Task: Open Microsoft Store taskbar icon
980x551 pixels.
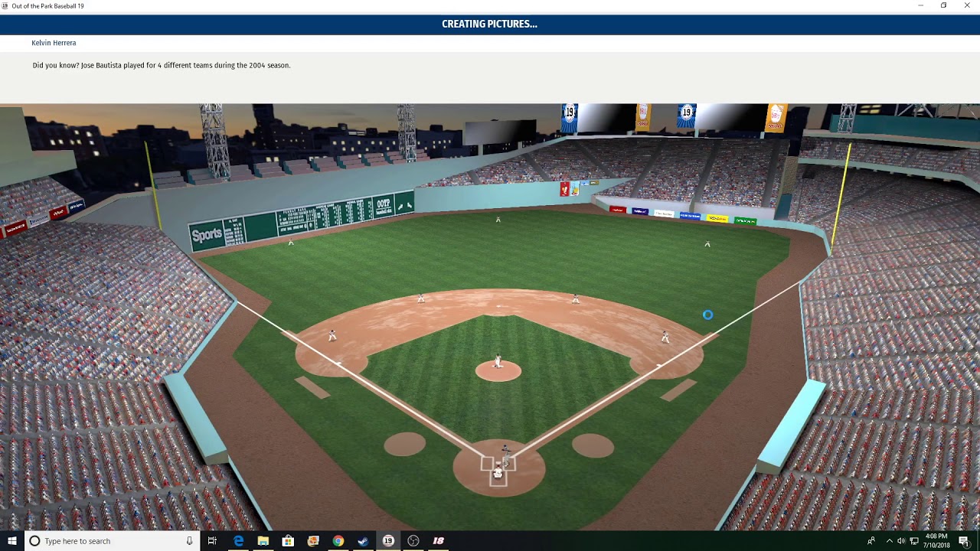Action: pos(288,541)
